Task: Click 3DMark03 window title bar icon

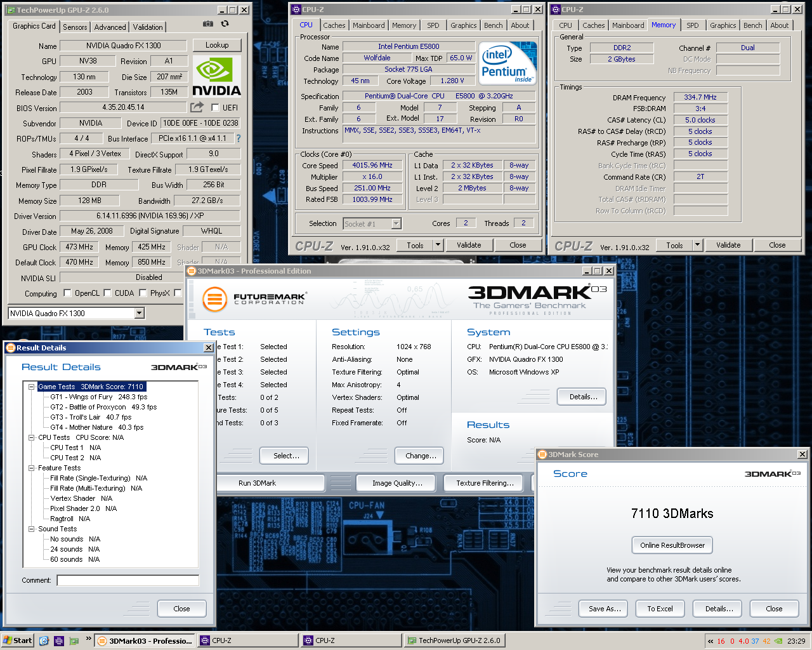Action: pos(192,271)
